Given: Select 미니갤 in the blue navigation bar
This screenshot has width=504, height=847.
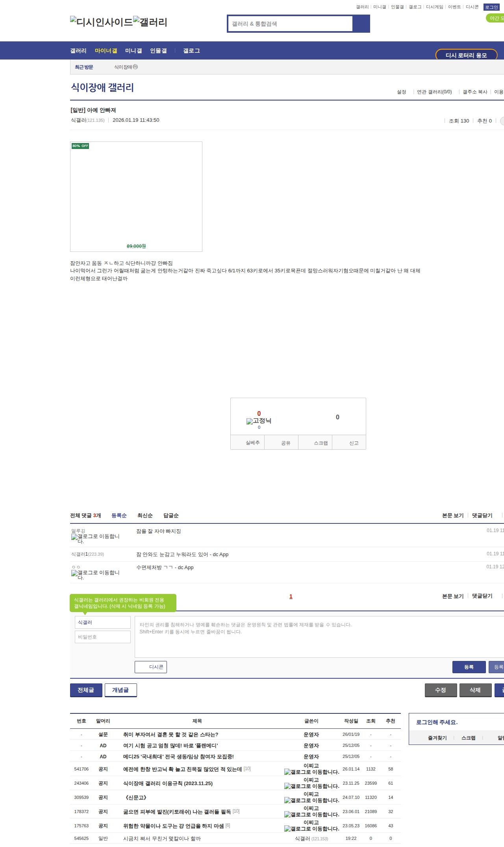Looking at the screenshot, I should pos(133,50).
